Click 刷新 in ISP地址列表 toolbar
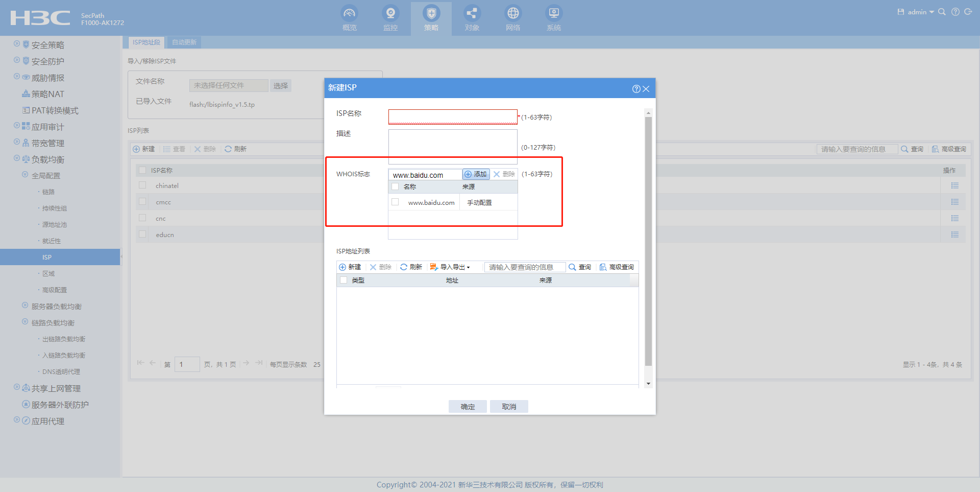This screenshot has width=980, height=492. [411, 267]
